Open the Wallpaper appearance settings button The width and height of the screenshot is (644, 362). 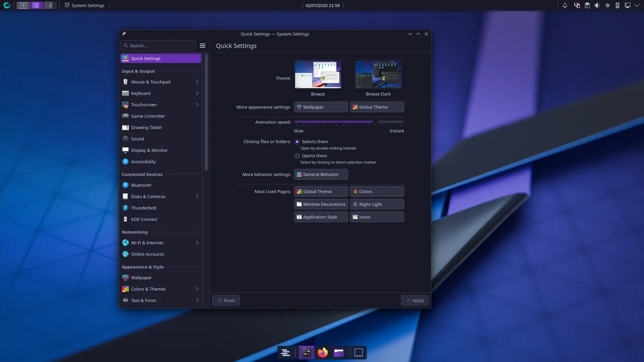point(321,107)
